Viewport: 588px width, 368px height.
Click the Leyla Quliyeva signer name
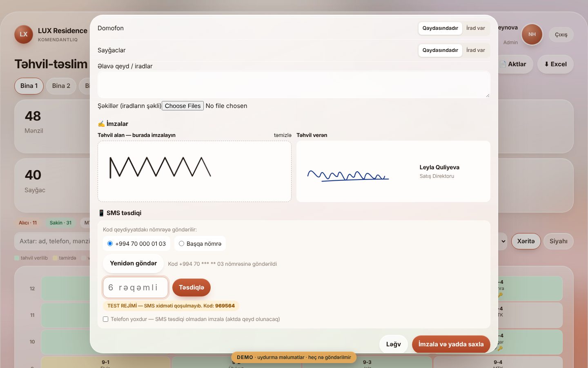point(439,167)
